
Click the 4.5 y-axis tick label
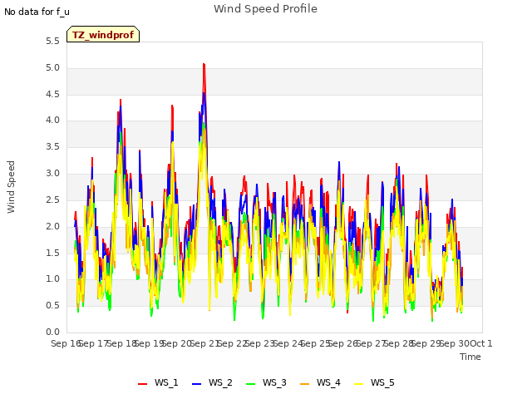coord(52,94)
